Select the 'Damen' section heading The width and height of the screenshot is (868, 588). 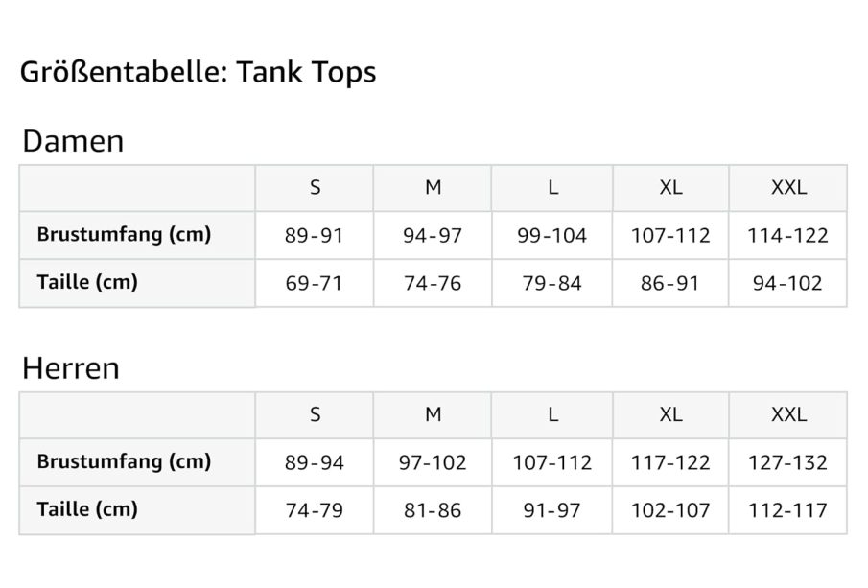click(x=73, y=142)
